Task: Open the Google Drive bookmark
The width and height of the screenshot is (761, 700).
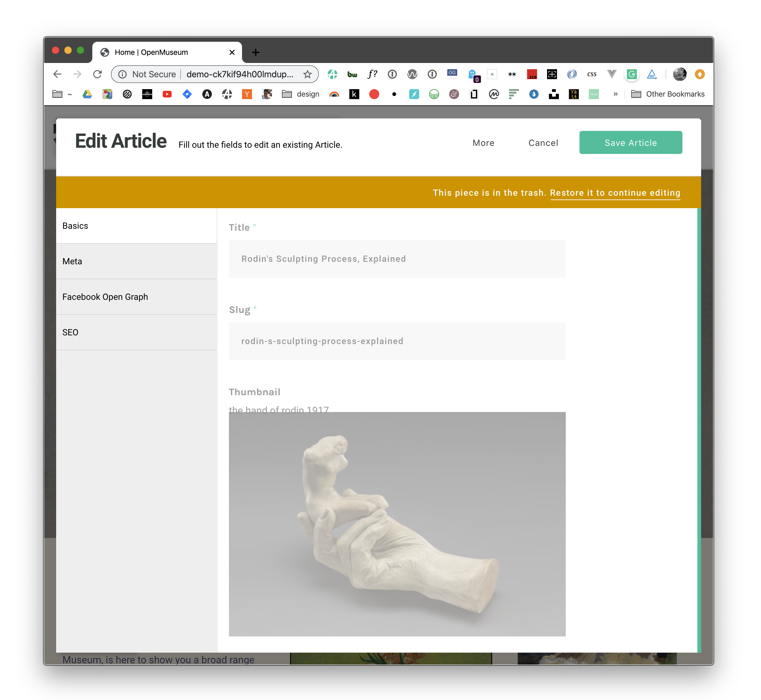Action: (x=88, y=94)
